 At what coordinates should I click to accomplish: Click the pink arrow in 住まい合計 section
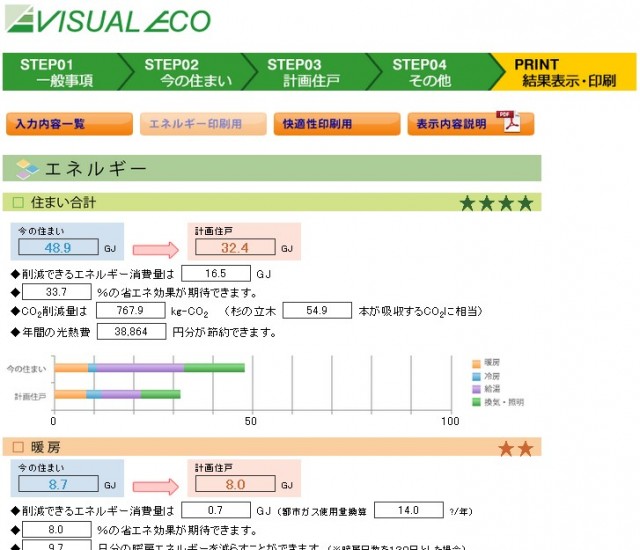tap(155, 248)
